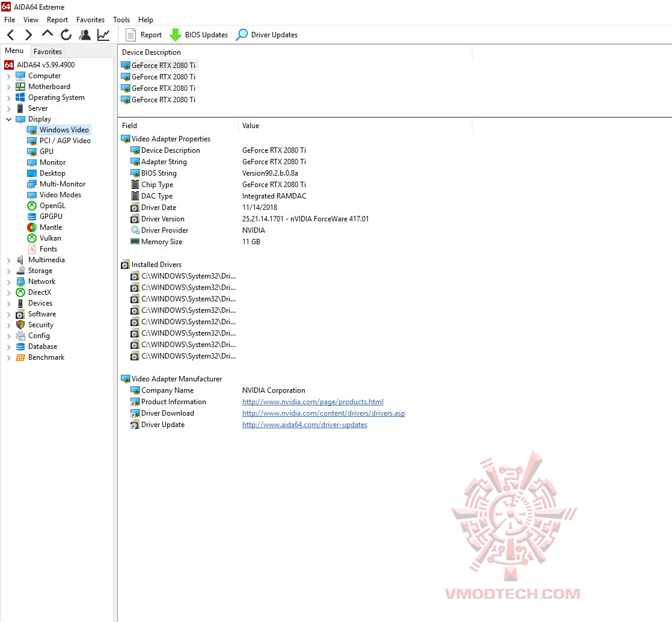The width and height of the screenshot is (672, 622).
Task: Select the first GeForce RTX 2080 Ti device
Action: click(159, 65)
